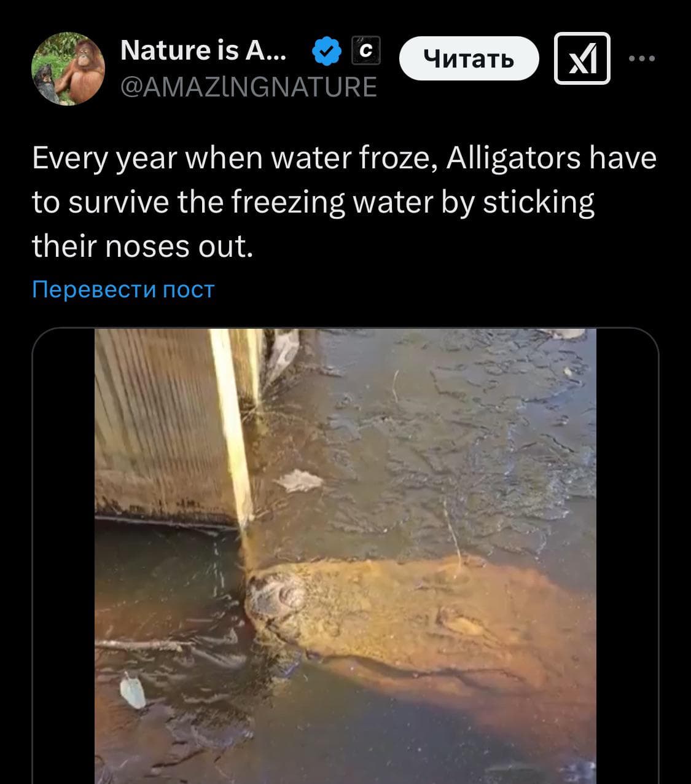This screenshot has width=691, height=784.
Task: Click the pale leaf on the ice
Action: (299, 480)
